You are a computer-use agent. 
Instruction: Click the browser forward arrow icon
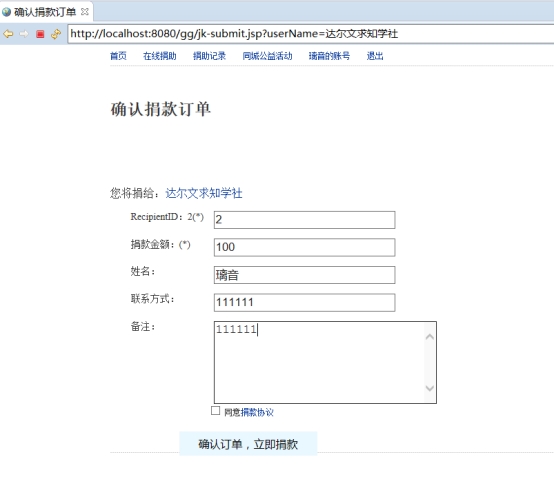24,34
